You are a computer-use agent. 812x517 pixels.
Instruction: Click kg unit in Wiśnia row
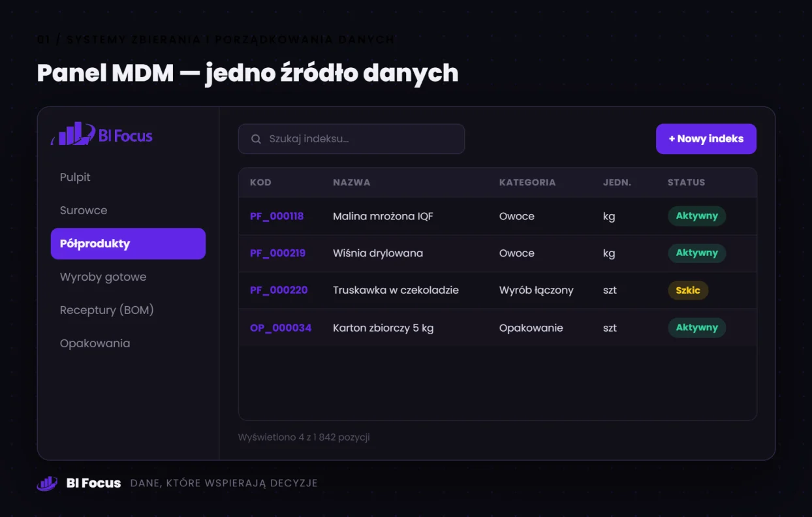(609, 254)
